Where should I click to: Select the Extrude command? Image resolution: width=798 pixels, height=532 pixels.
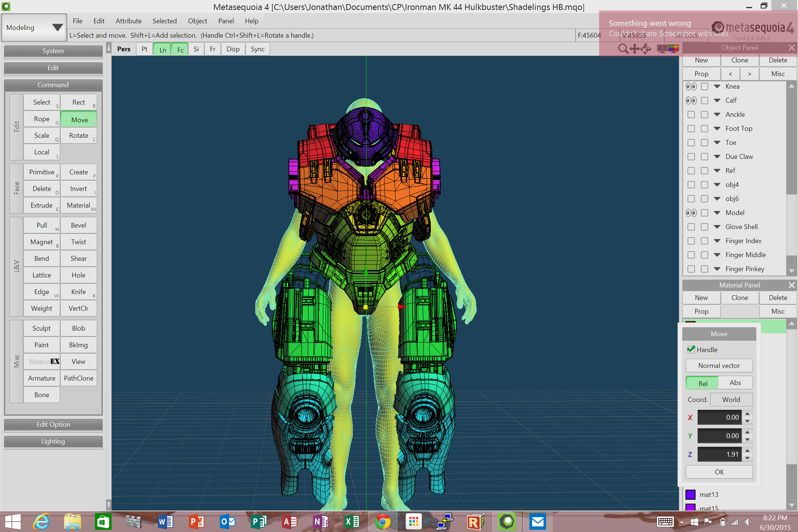point(42,205)
